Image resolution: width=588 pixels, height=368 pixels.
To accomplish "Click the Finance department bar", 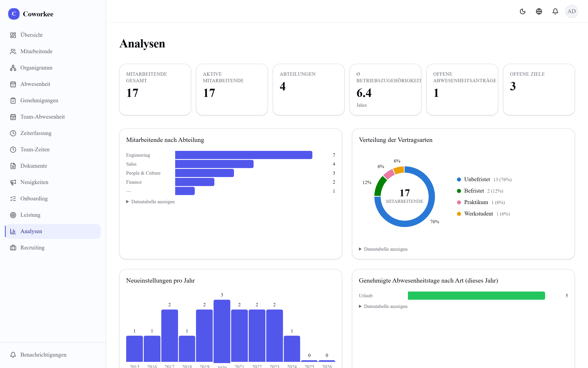I will tap(195, 182).
